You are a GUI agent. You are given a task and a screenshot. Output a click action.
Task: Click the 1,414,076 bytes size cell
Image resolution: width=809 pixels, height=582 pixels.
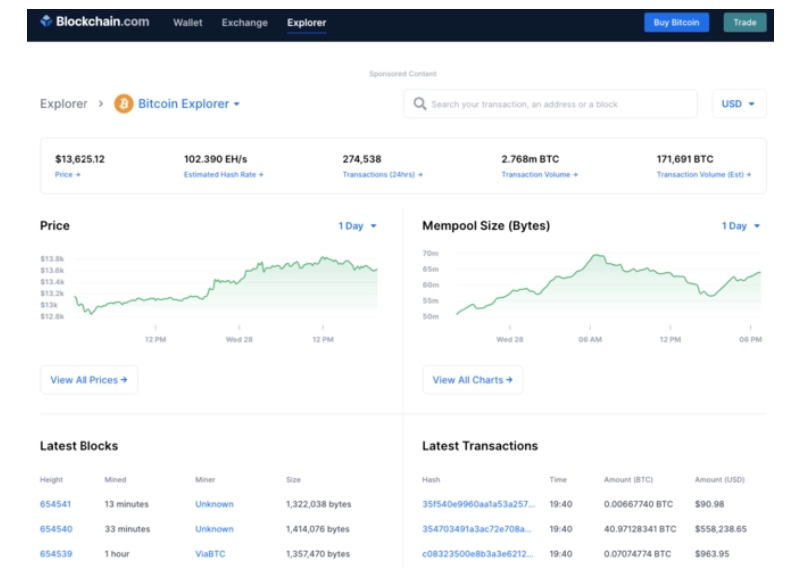point(318,529)
